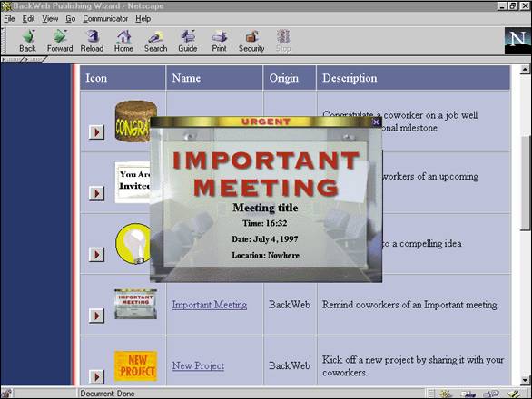
Task: Open the Security info icon
Action: tap(251, 41)
